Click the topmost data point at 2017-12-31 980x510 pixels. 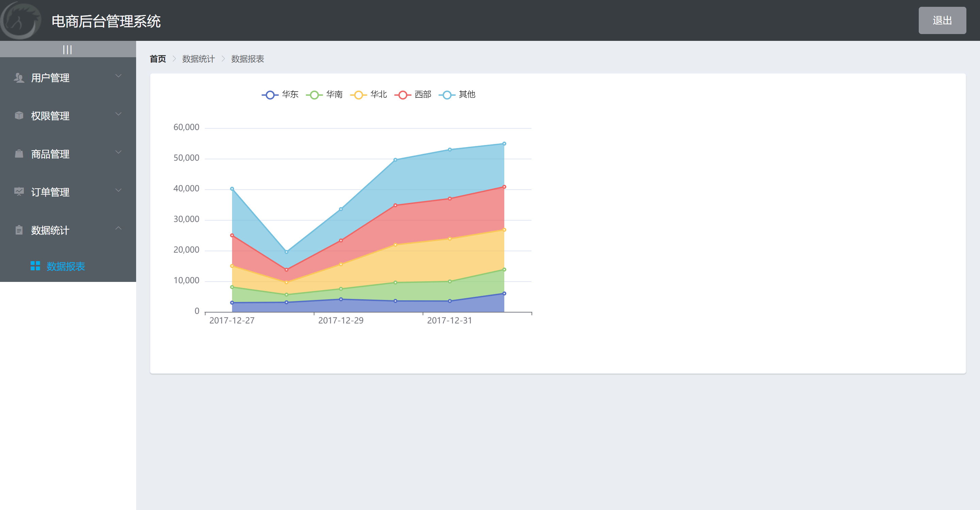point(450,149)
